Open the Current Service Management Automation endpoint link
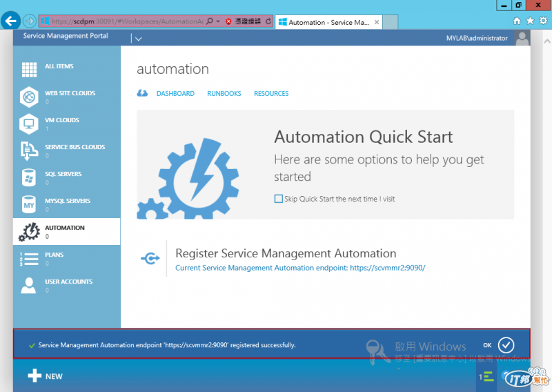 point(300,268)
